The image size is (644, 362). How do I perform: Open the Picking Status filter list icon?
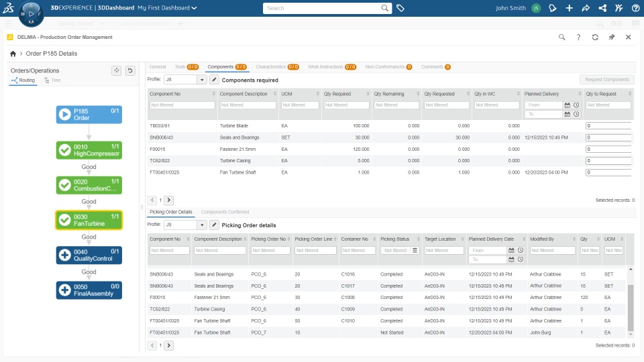(415, 250)
